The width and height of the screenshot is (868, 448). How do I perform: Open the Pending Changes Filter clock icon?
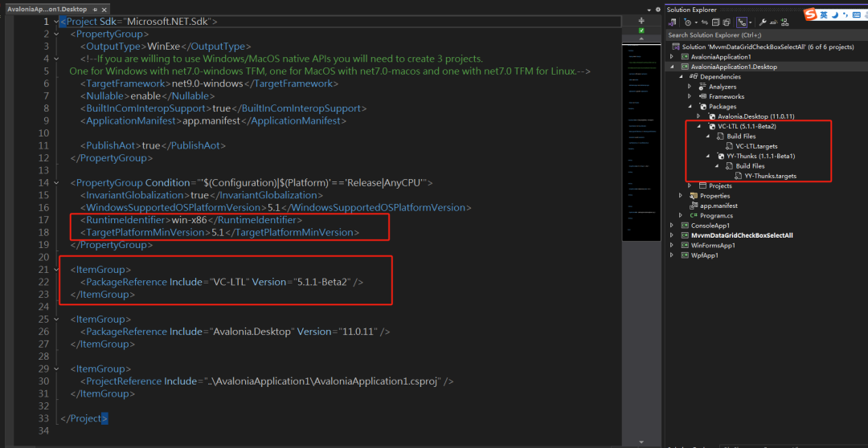(689, 22)
